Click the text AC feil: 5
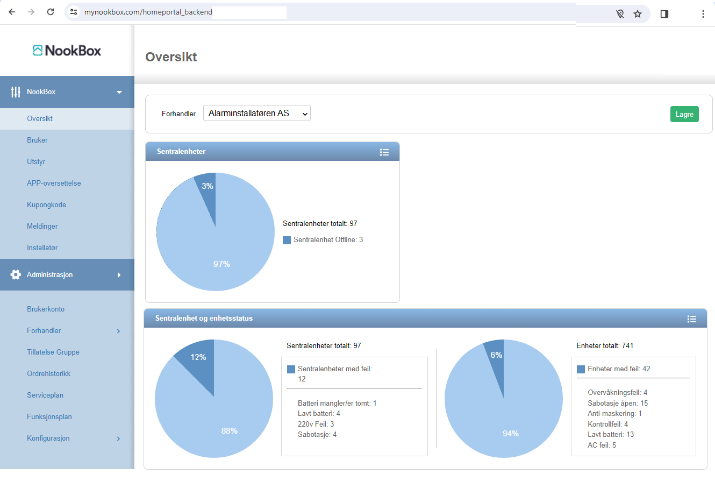 tap(601, 445)
